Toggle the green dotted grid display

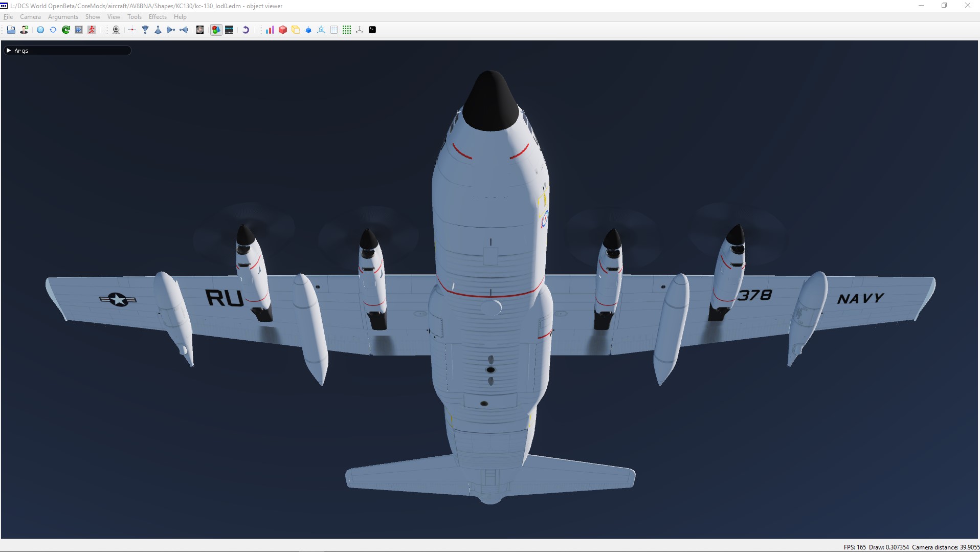[347, 30]
